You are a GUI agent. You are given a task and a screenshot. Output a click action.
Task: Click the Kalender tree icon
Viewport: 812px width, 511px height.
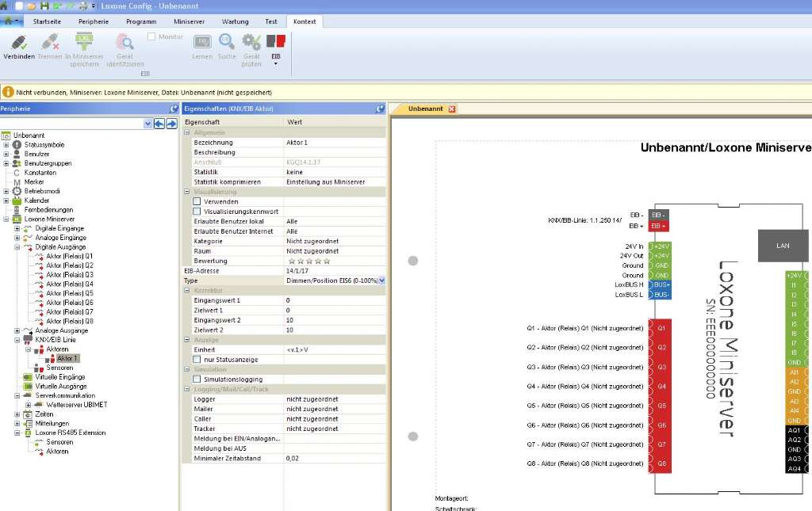(x=17, y=200)
